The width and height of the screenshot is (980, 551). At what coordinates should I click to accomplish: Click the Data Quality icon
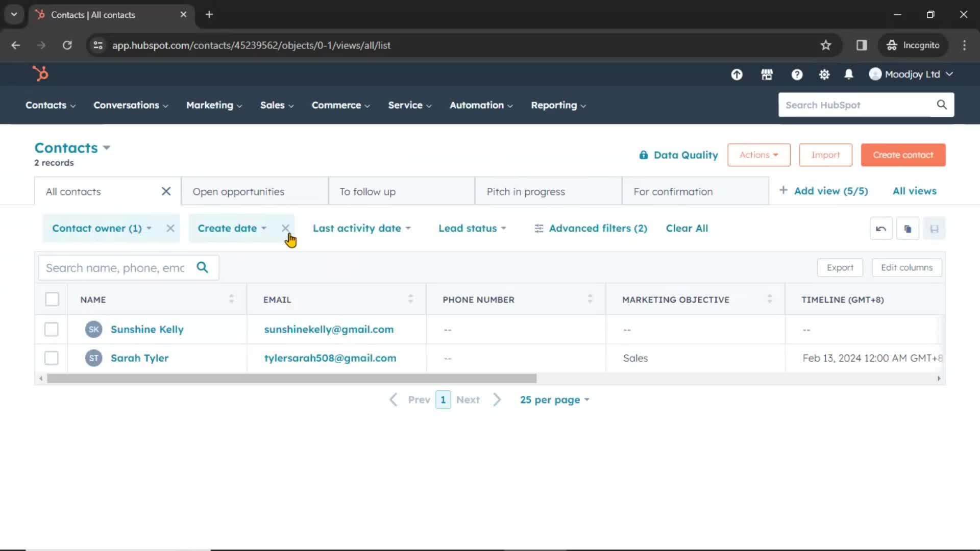click(x=643, y=155)
